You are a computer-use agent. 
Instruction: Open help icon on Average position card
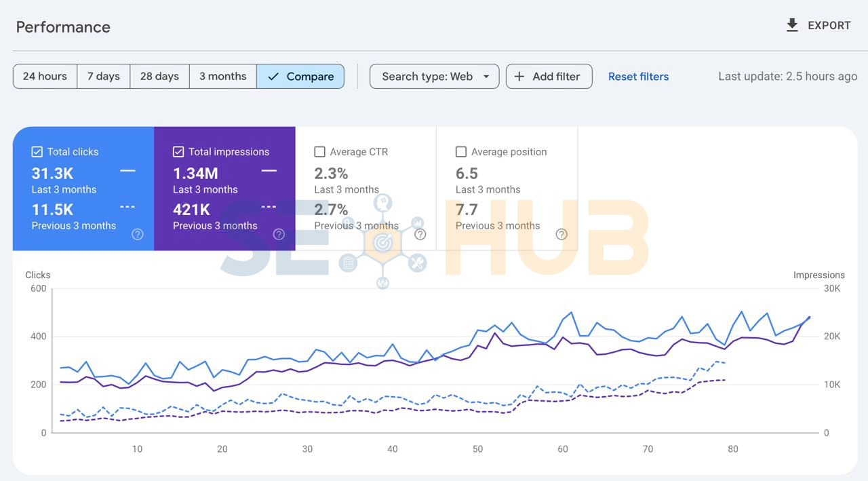pyautogui.click(x=561, y=234)
